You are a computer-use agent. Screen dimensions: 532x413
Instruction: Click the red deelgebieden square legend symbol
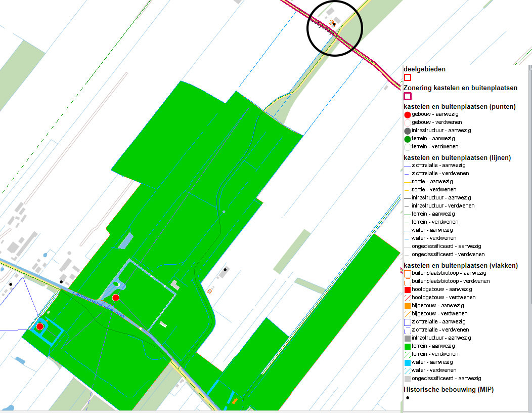point(408,77)
